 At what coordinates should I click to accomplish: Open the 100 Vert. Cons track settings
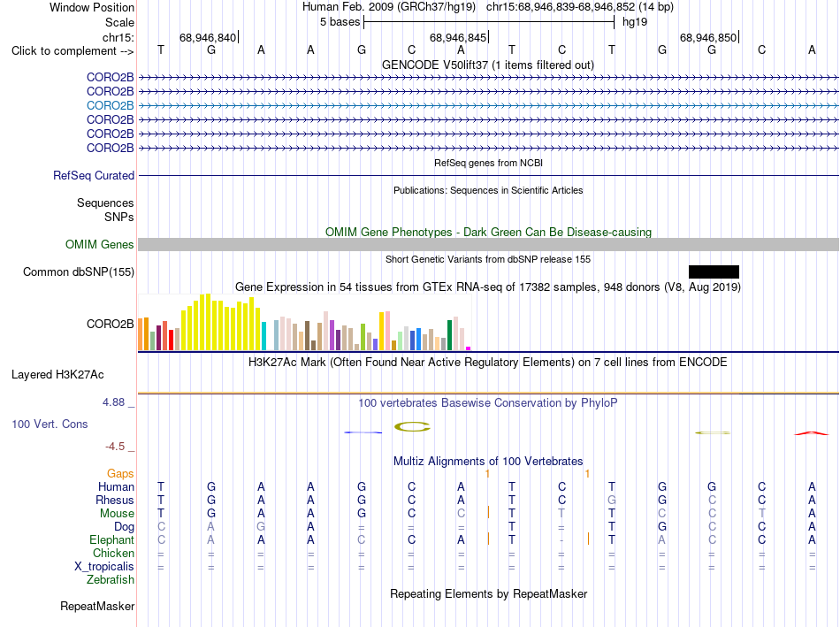(x=50, y=424)
